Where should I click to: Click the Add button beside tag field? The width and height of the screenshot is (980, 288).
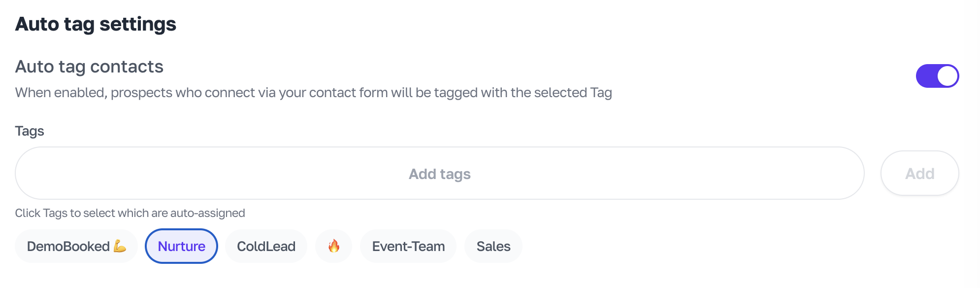point(919,173)
